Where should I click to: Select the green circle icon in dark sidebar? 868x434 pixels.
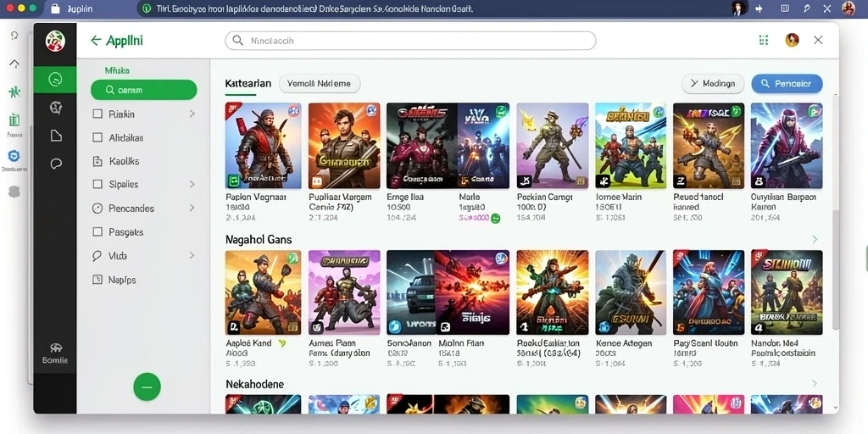pos(55,79)
